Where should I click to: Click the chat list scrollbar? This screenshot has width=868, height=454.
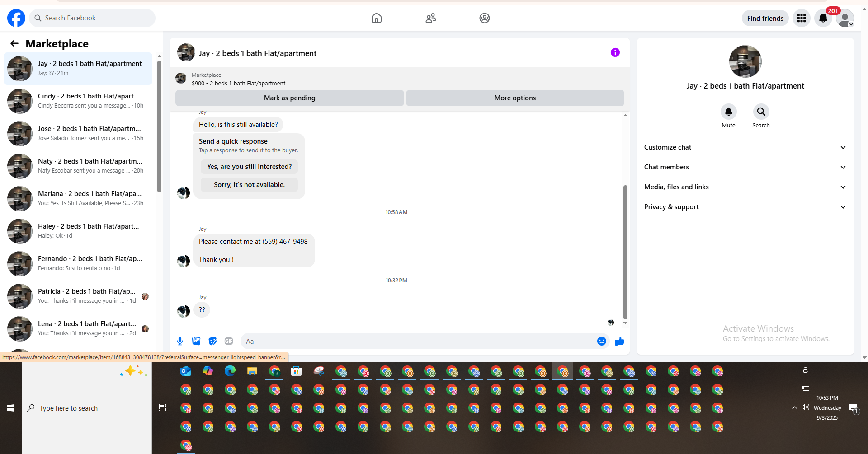coord(159,126)
